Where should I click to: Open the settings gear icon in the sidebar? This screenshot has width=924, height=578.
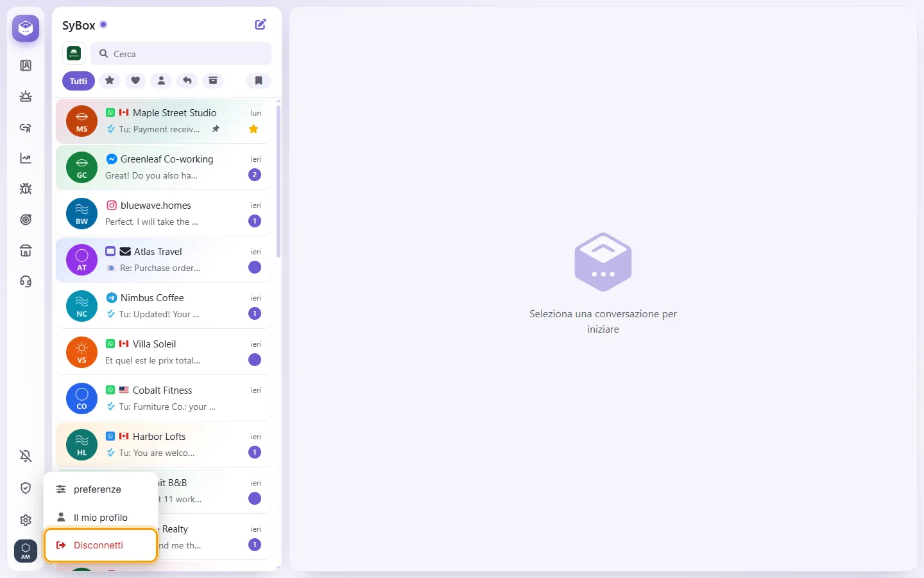coord(26,520)
